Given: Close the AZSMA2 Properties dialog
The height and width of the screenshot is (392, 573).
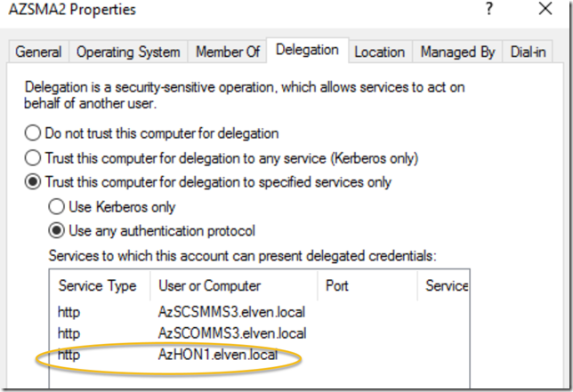Looking at the screenshot, I should pos(544,9).
